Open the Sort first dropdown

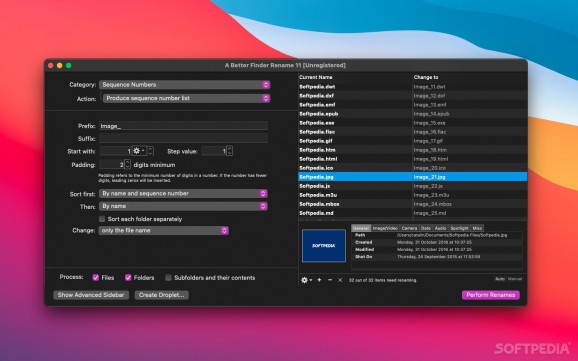pos(183,194)
